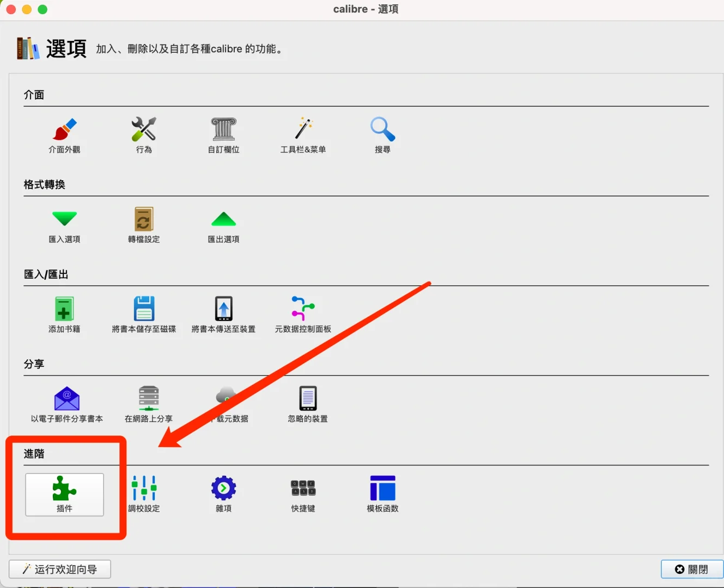Open 插件 puzzle piece button
This screenshot has width=724, height=588.
click(64, 494)
